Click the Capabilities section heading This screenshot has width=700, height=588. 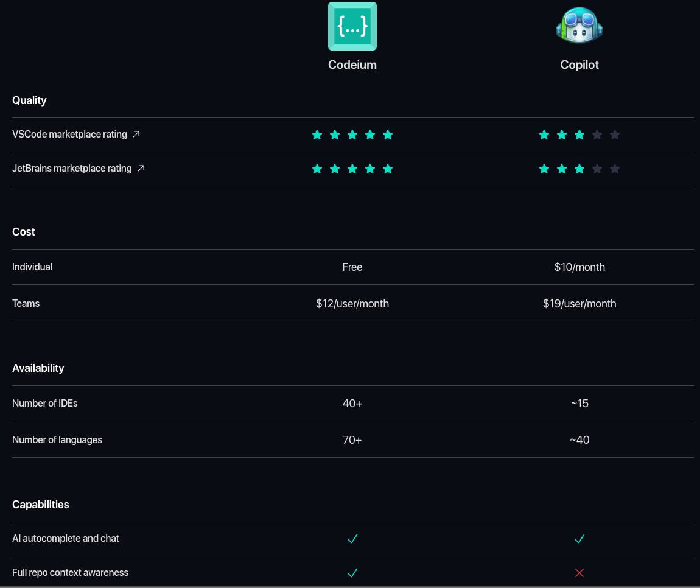(41, 505)
